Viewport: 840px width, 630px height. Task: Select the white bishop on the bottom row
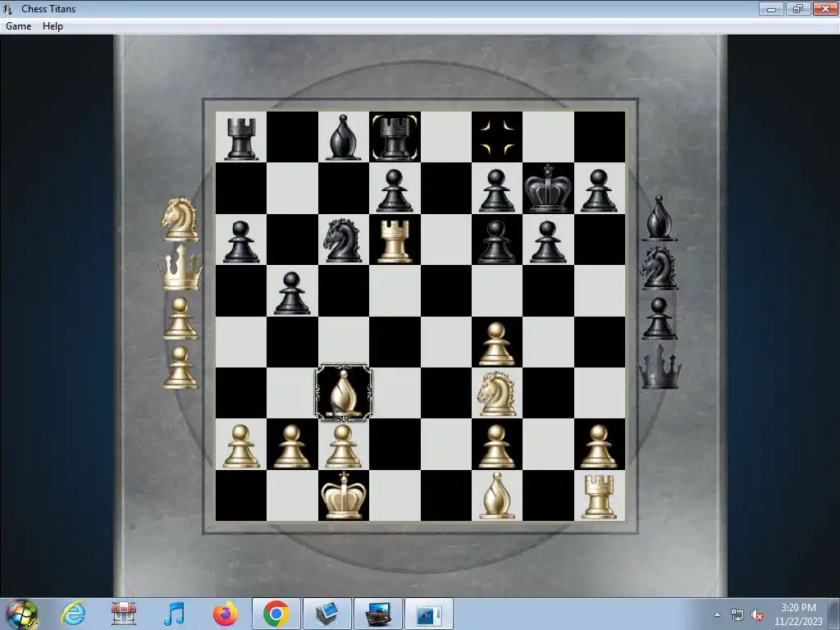point(496,495)
